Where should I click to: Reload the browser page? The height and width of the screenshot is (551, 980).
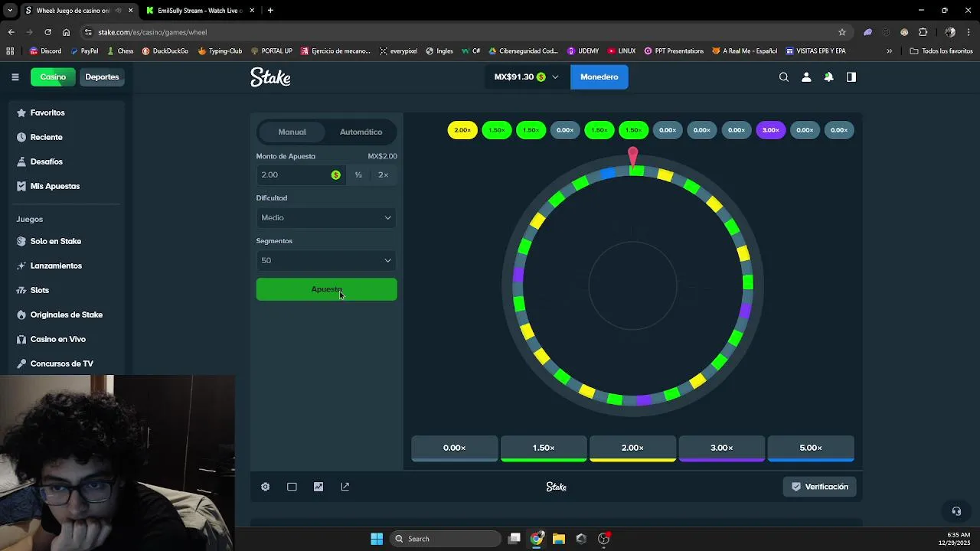pyautogui.click(x=47, y=32)
